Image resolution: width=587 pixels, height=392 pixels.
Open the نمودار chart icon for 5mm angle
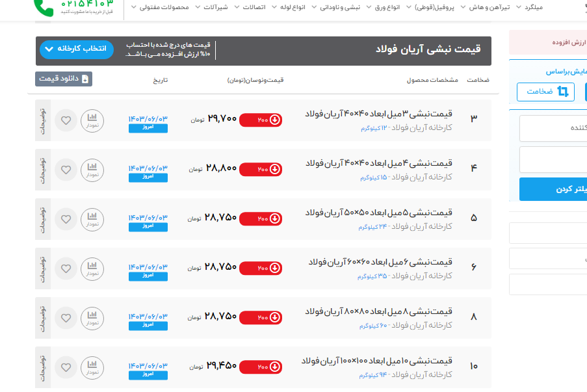click(x=92, y=218)
